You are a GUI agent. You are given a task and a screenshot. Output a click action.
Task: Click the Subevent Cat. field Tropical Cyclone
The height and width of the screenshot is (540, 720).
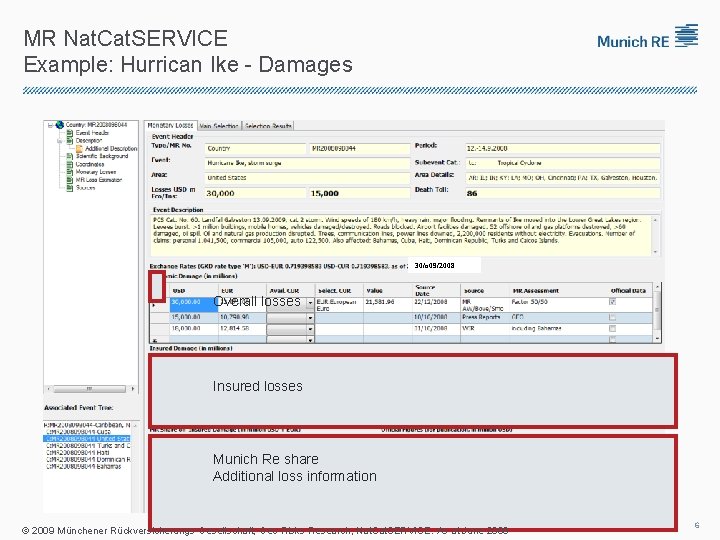563,163
